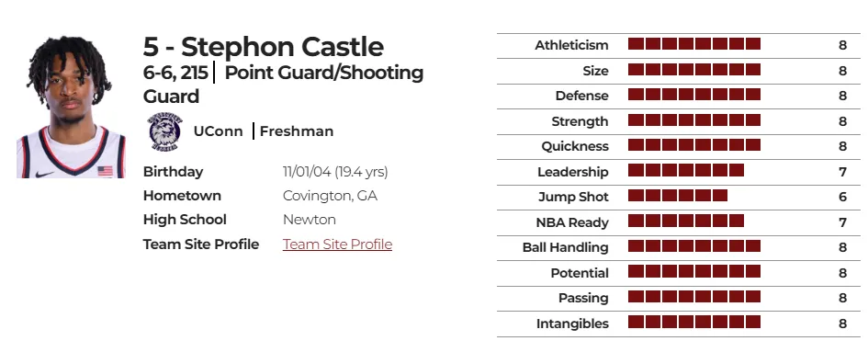The height and width of the screenshot is (341, 868).
Task: Click the NBA Ready rating bar
Action: pyautogui.click(x=686, y=221)
